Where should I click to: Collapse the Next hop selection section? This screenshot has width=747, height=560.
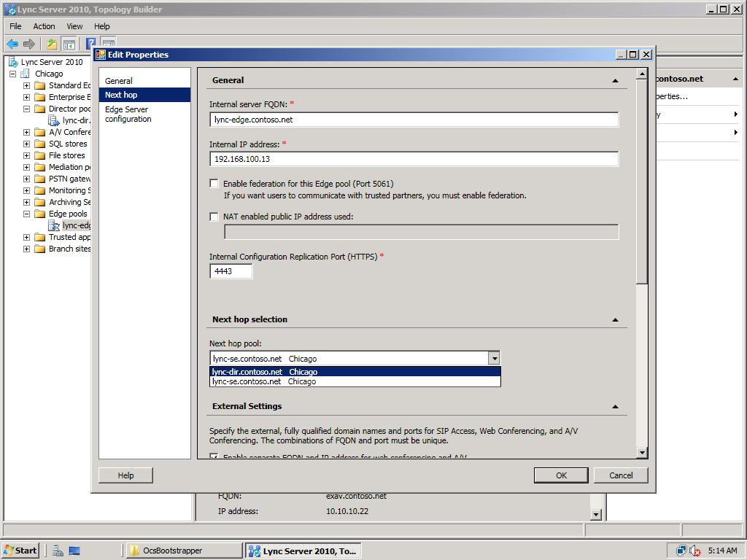(x=615, y=319)
